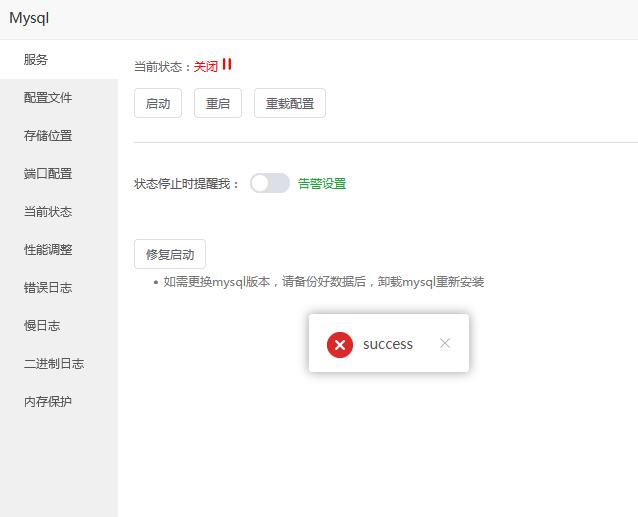Screen dimensions: 638x517
Task: Open 慢日志 tab
Action: pos(59,325)
